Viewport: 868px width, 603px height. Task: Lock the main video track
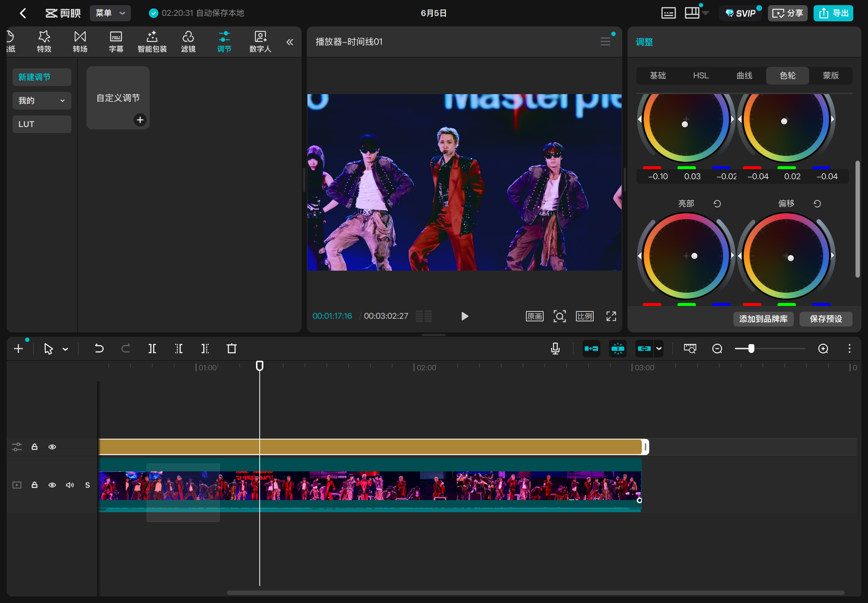(34, 485)
